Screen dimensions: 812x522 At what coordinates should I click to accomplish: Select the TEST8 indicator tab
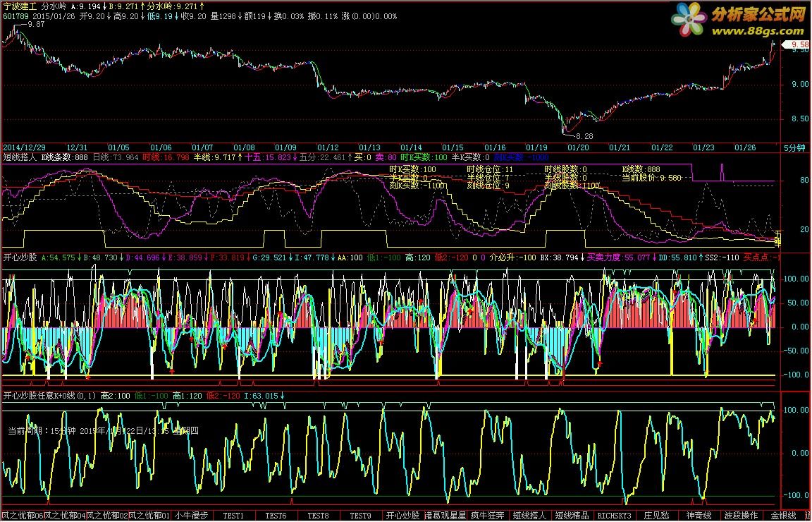point(318,516)
